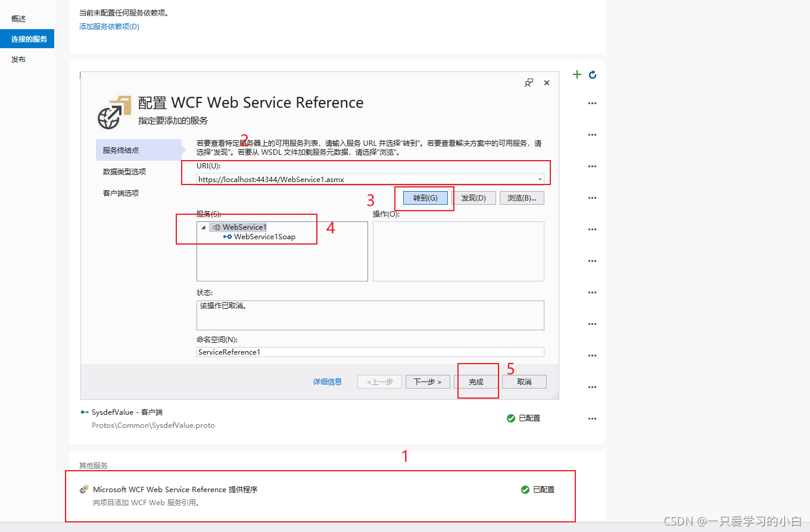Select the 服务终结点 step
Viewport: 810px width, 532px height.
coord(138,150)
